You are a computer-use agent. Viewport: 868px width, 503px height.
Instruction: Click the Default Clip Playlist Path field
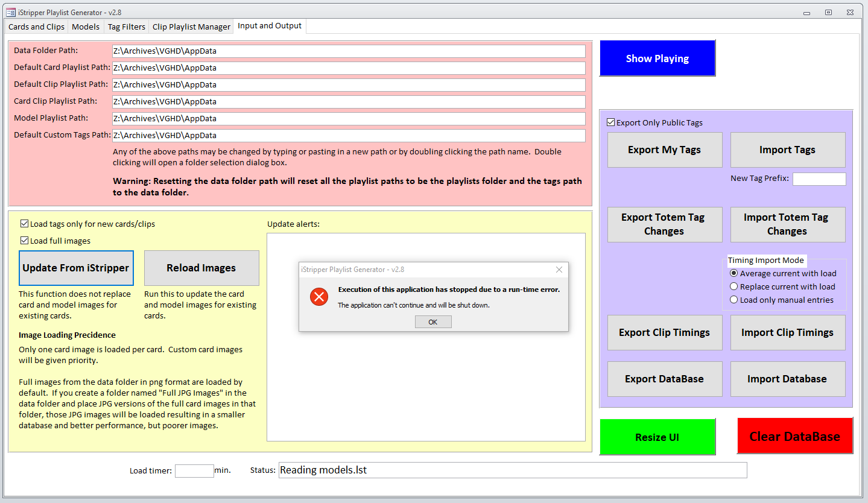(x=349, y=85)
